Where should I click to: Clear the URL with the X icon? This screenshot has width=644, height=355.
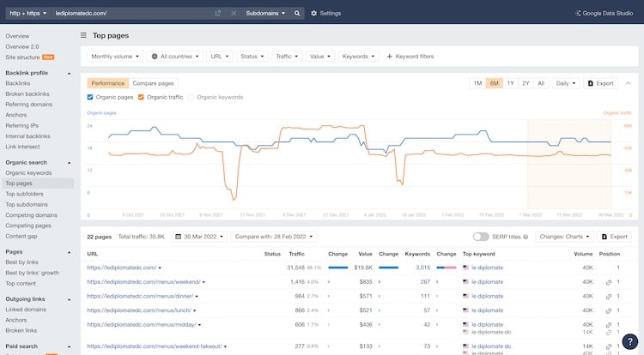pos(234,13)
